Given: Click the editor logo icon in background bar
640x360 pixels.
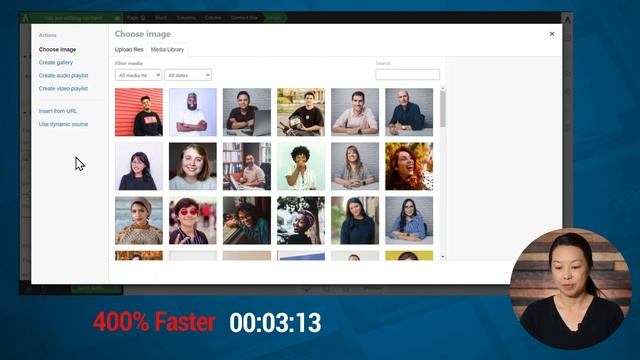Looking at the screenshot, I should point(26,18).
